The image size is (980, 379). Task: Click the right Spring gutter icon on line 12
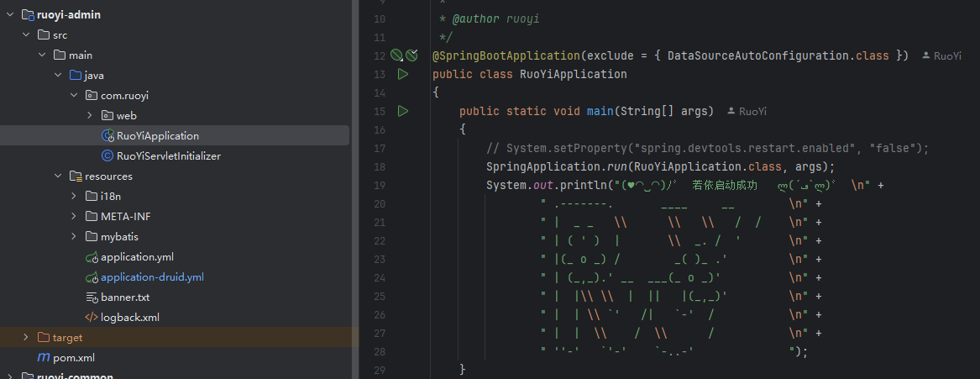pos(411,55)
